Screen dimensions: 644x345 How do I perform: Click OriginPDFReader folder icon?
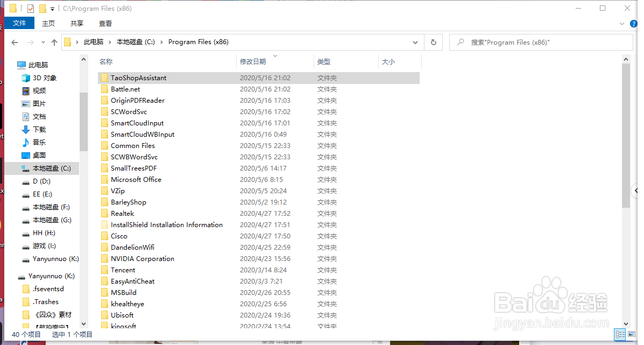point(104,100)
